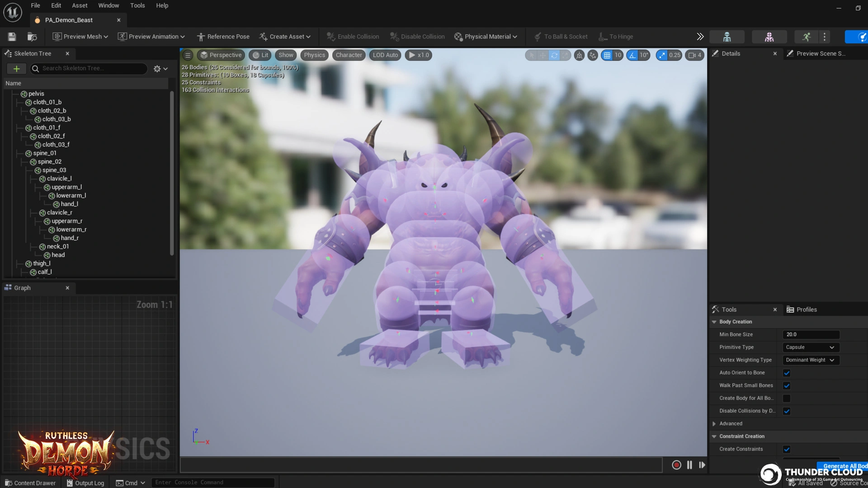Open skeleton tree settings gear dropdown
The width and height of the screenshot is (868, 488).
pos(160,69)
